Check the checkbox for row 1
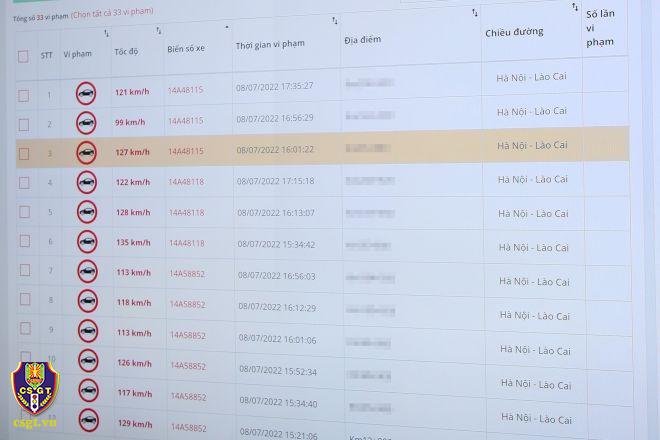This screenshot has height=440, width=660. pos(23,95)
